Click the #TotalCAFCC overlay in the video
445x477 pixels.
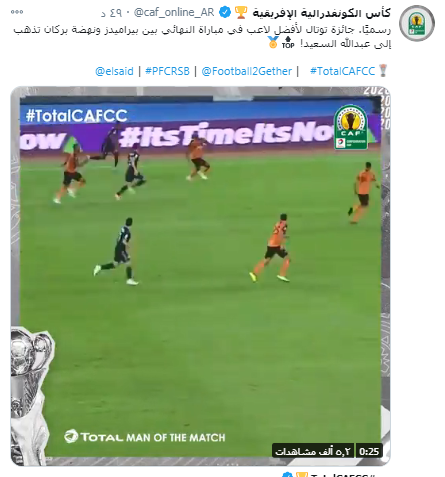[x=77, y=116]
